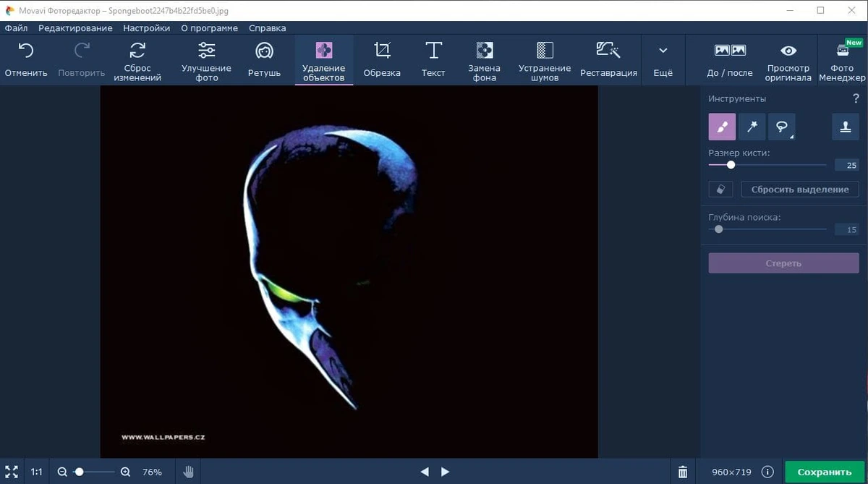Toggle До / после comparison view
The width and height of the screenshot is (868, 484).
[x=730, y=61]
